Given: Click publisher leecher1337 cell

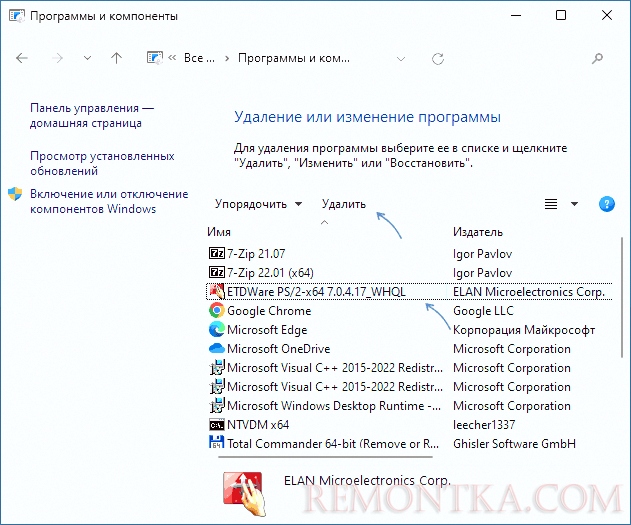Looking at the screenshot, I should pyautogui.click(x=484, y=424).
